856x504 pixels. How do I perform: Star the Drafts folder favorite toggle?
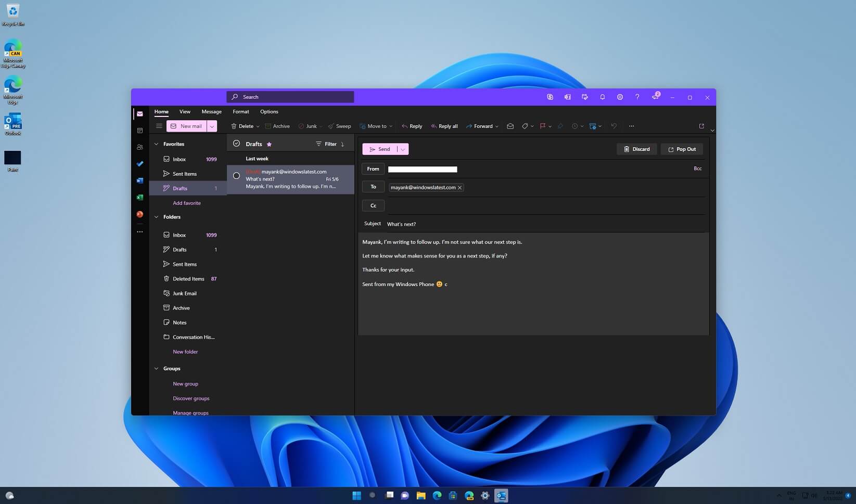tap(269, 144)
